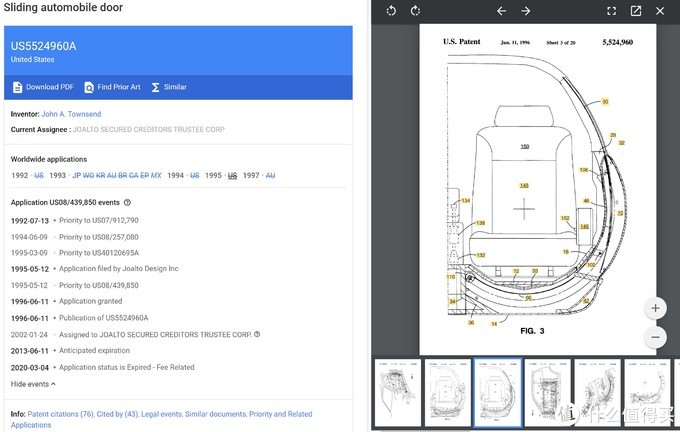Viewport: 680px width, 432px height.
Task: Click Download PDF
Action: (x=43, y=87)
